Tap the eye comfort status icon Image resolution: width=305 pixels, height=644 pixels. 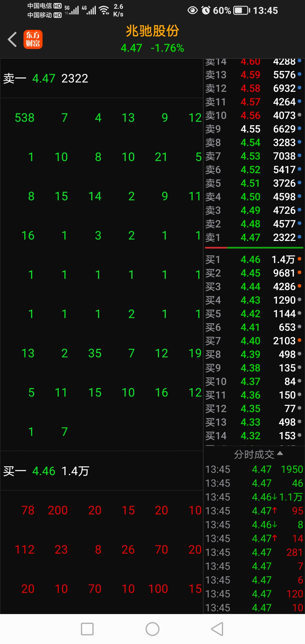pyautogui.click(x=193, y=10)
